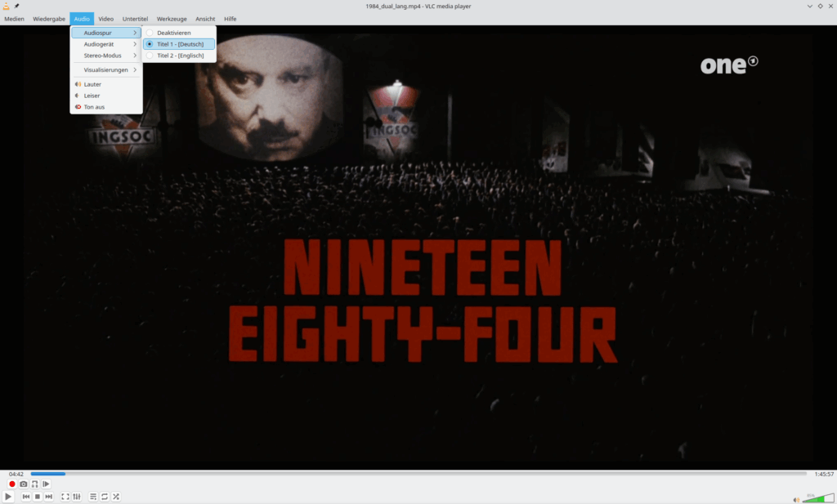Open the Untertitel menu
This screenshot has width=837, height=504.
tap(135, 19)
